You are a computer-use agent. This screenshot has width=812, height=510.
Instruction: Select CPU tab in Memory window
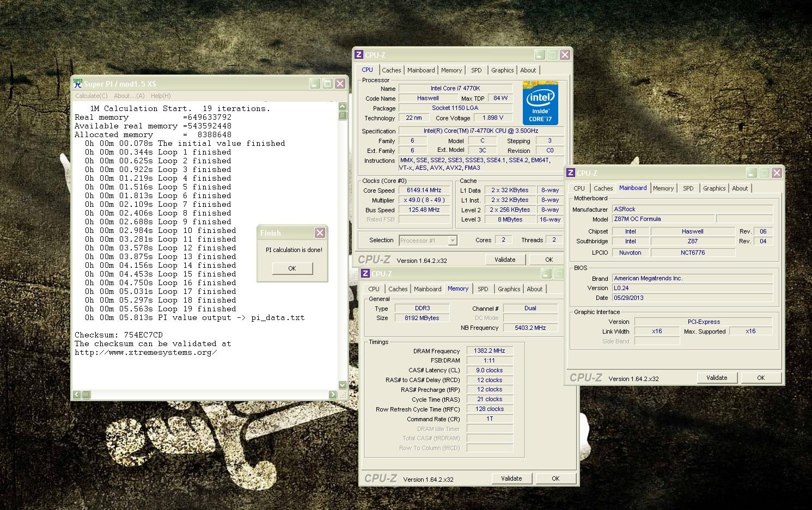374,289
